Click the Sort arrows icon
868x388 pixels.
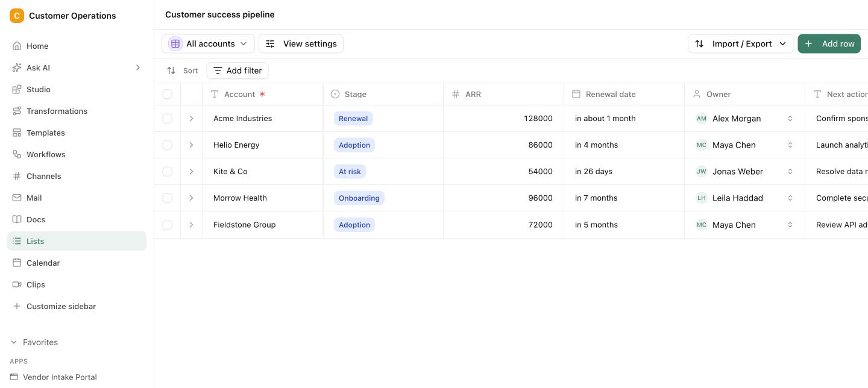click(x=171, y=70)
